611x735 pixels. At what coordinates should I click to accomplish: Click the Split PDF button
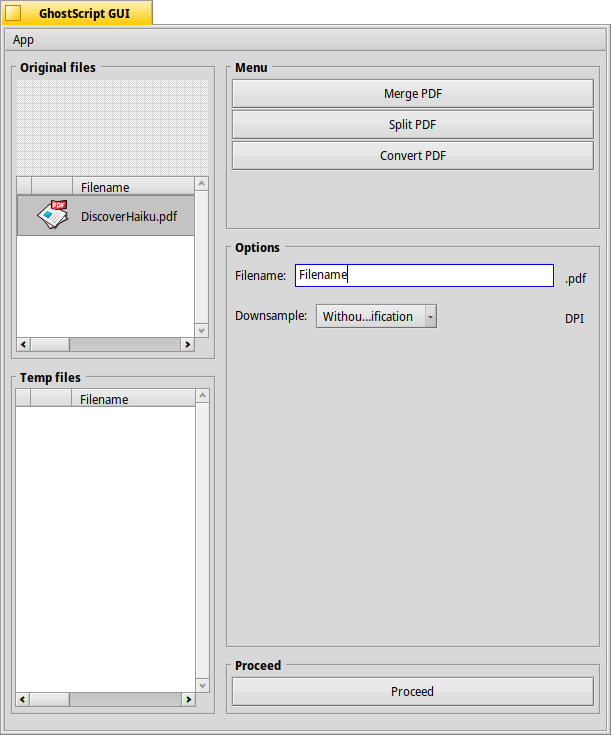point(412,125)
